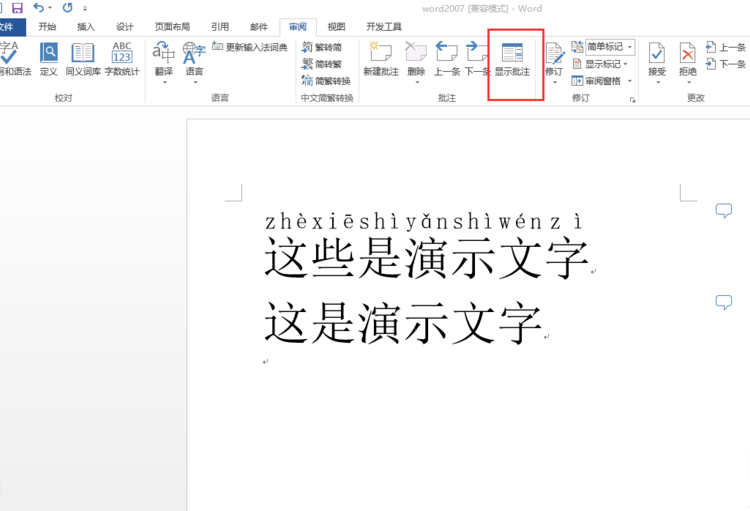This screenshot has width=750, height=511.
Task: Open the 引用 tab
Action: pyautogui.click(x=220, y=27)
